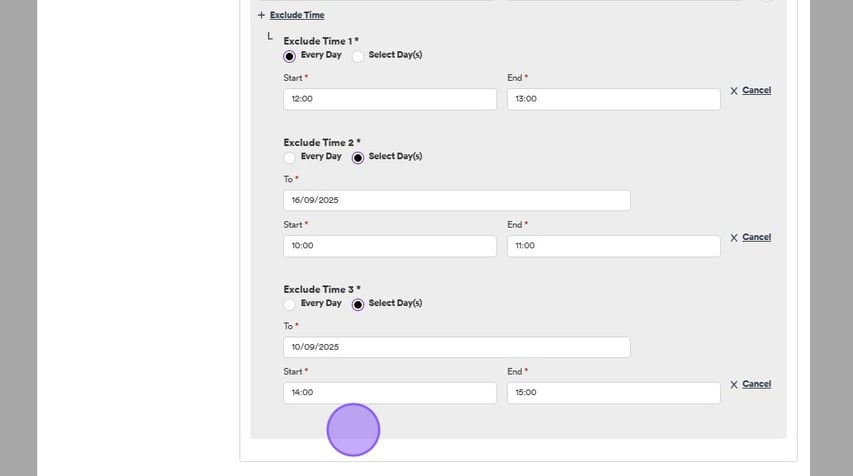Cancel Exclude Time 3 entry
This screenshot has height=476, width=853.
point(756,385)
